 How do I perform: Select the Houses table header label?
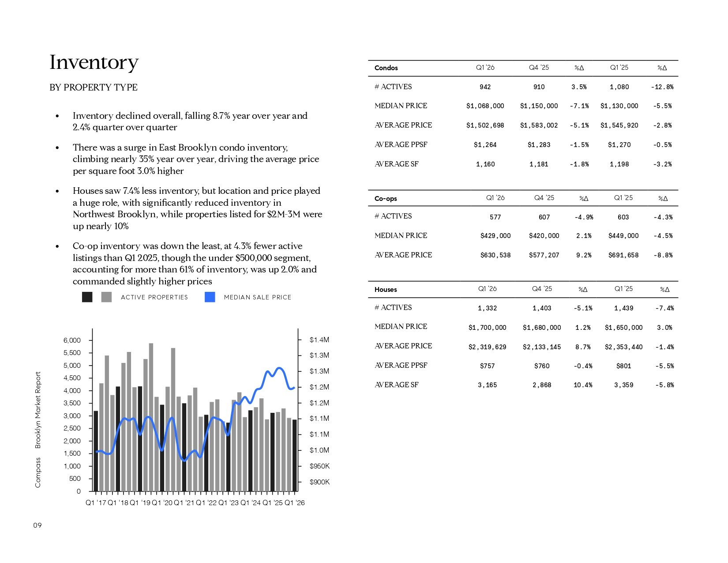coord(386,290)
